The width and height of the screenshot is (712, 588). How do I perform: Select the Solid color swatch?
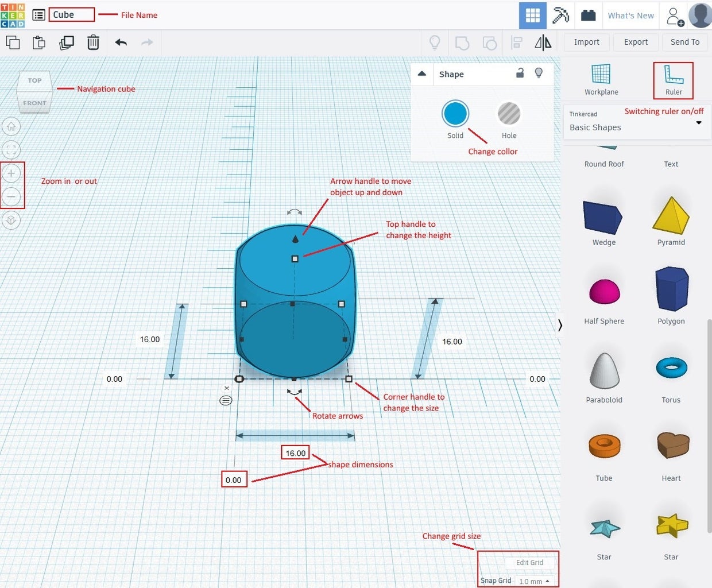[455, 113]
